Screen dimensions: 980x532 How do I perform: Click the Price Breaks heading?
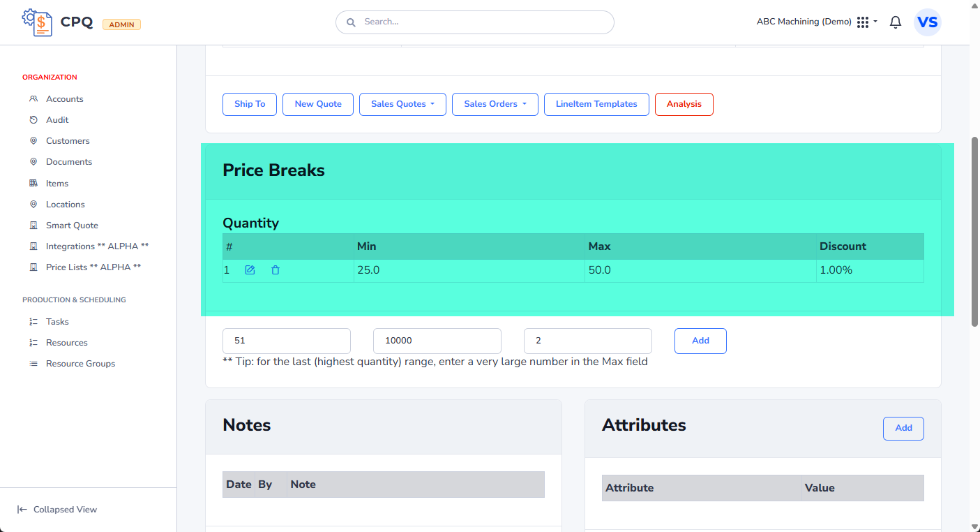click(x=273, y=170)
